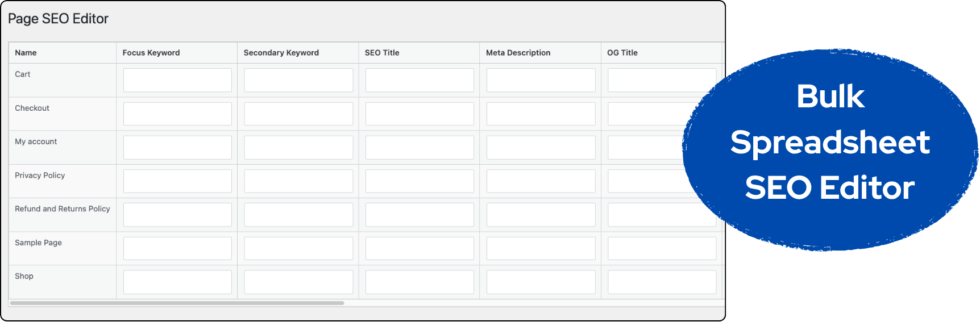Select the Checkout row name
This screenshot has width=980, height=322.
point(32,108)
